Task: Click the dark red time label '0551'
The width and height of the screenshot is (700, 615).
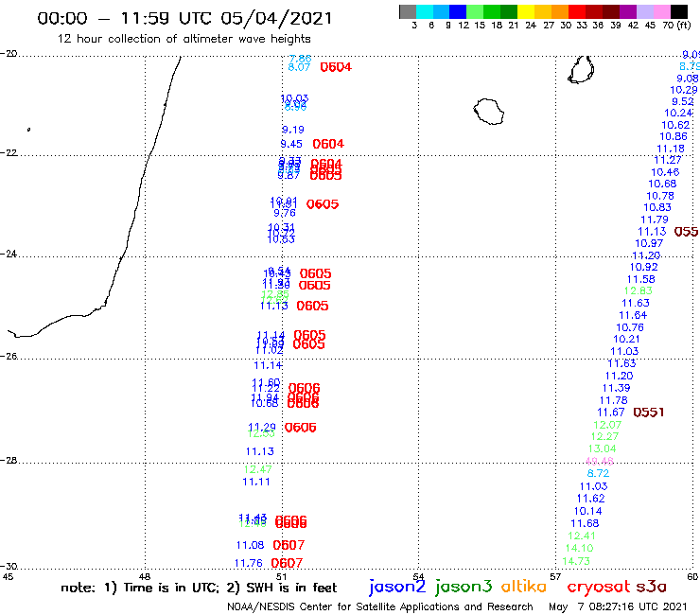Action: (649, 413)
